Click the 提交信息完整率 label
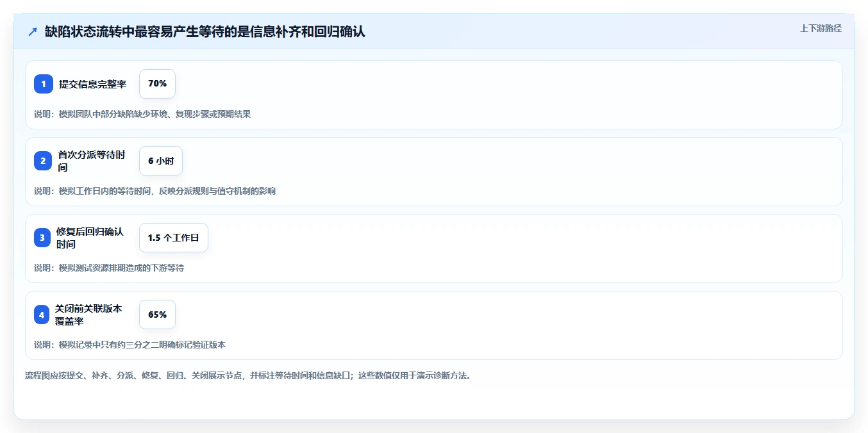The width and height of the screenshot is (868, 433). click(92, 84)
